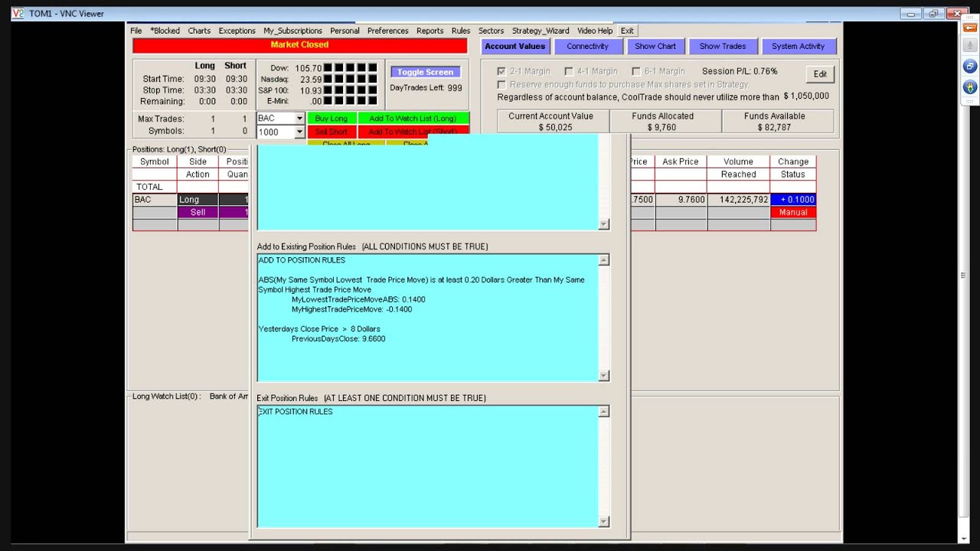
Task: Restore down the VNC Viewer window
Action: pos(933,13)
